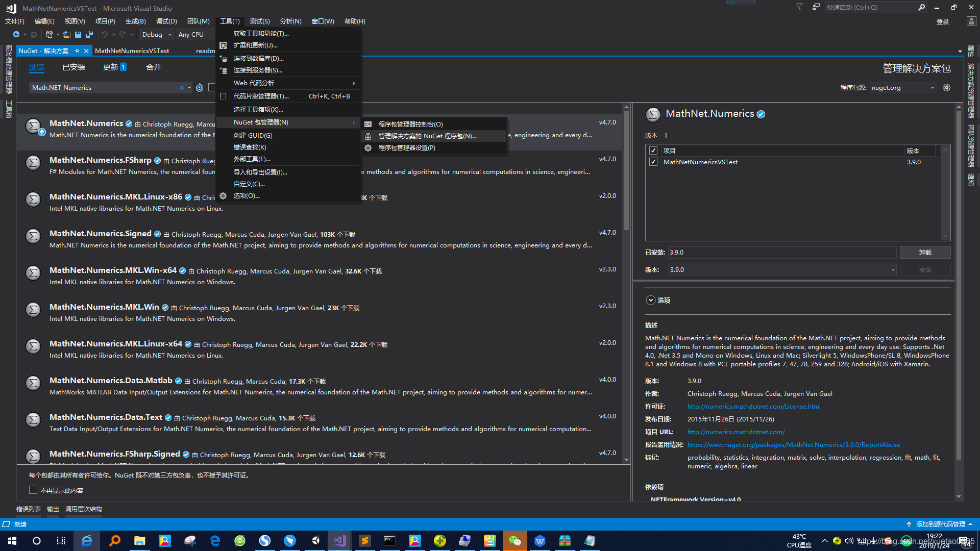Switch to the 已安装 tab
980x551 pixels.
(74, 67)
